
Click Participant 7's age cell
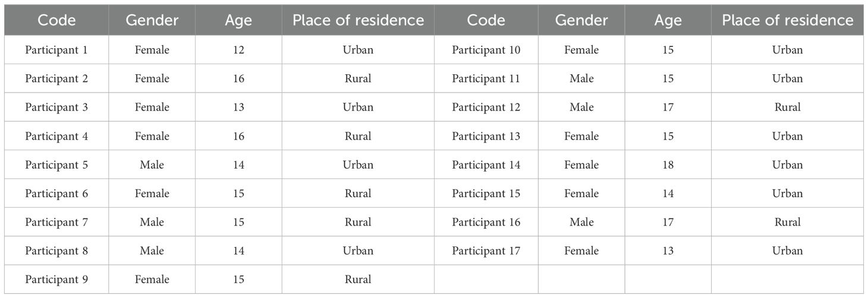(238, 222)
